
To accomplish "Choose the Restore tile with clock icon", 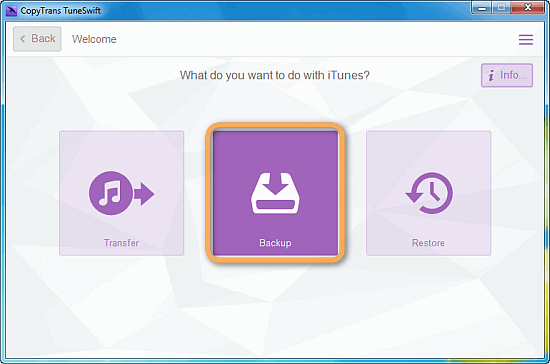I will 429,193.
